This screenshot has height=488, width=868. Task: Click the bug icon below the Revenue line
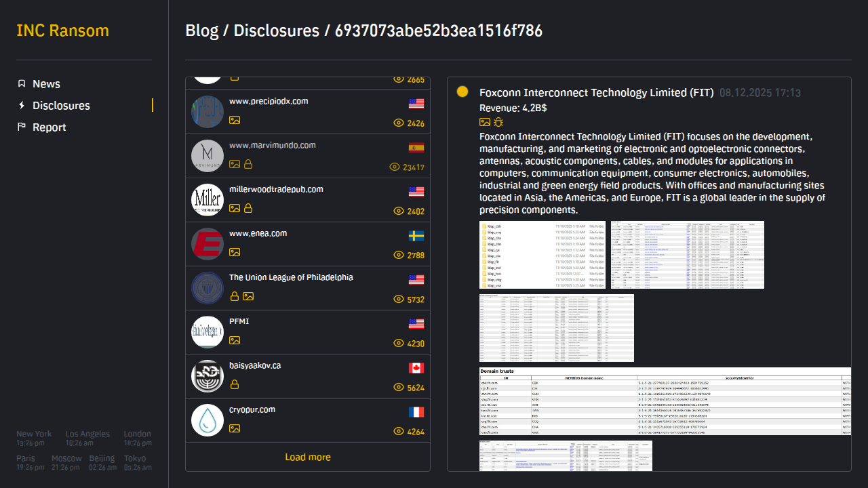(498, 122)
